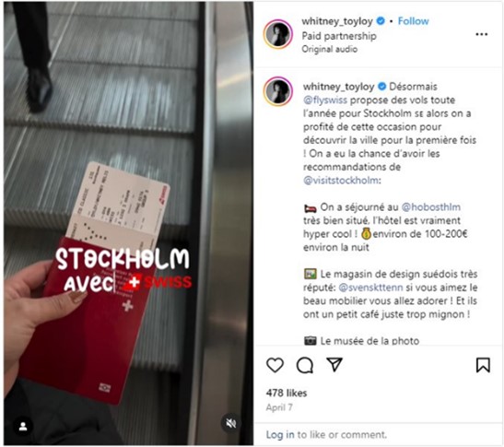Open @svenskttenn design store mention

(370, 288)
